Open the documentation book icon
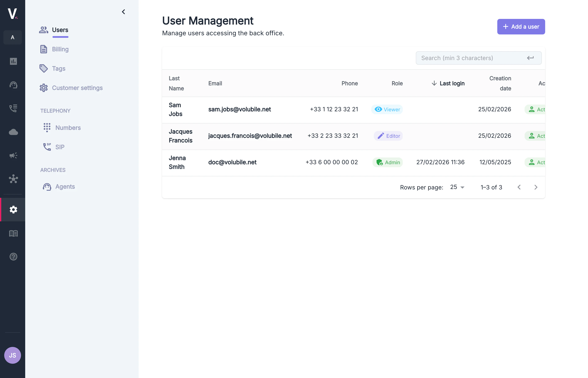 (x=13, y=234)
